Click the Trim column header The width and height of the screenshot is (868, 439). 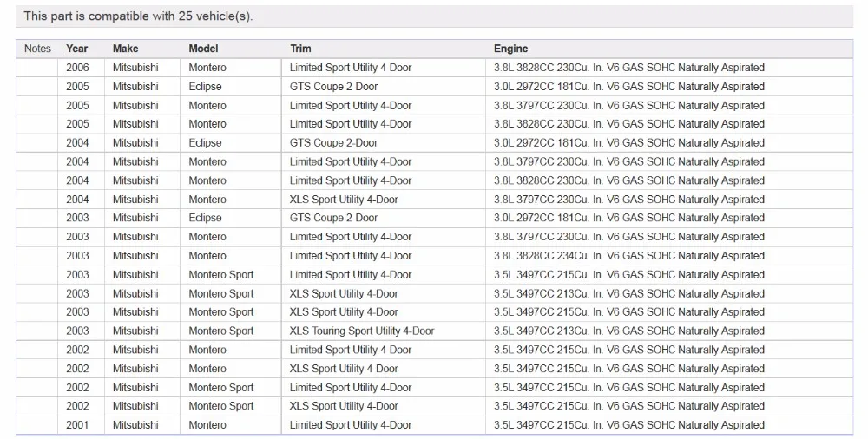pos(300,49)
